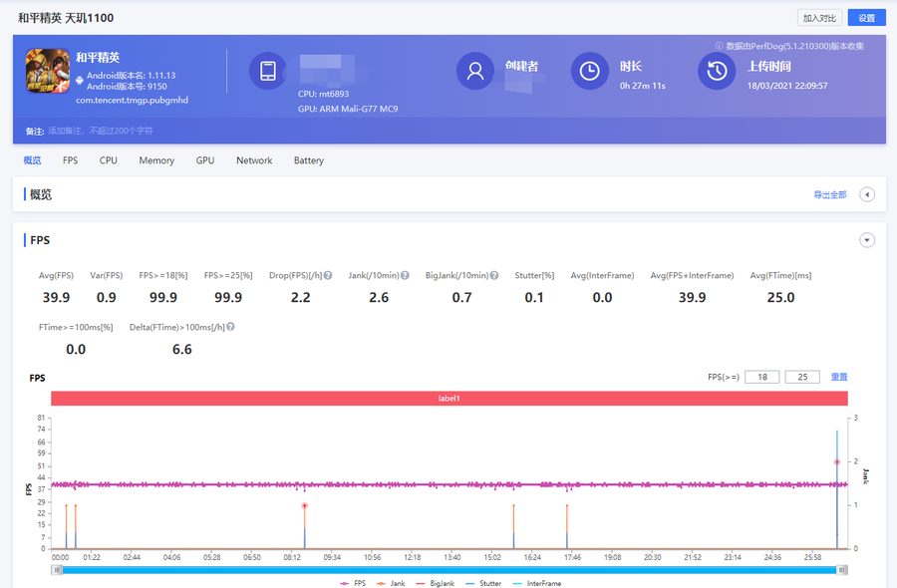Viewport: 897px width, 588px height.
Task: Click the 导出全部 export all link
Action: (829, 194)
